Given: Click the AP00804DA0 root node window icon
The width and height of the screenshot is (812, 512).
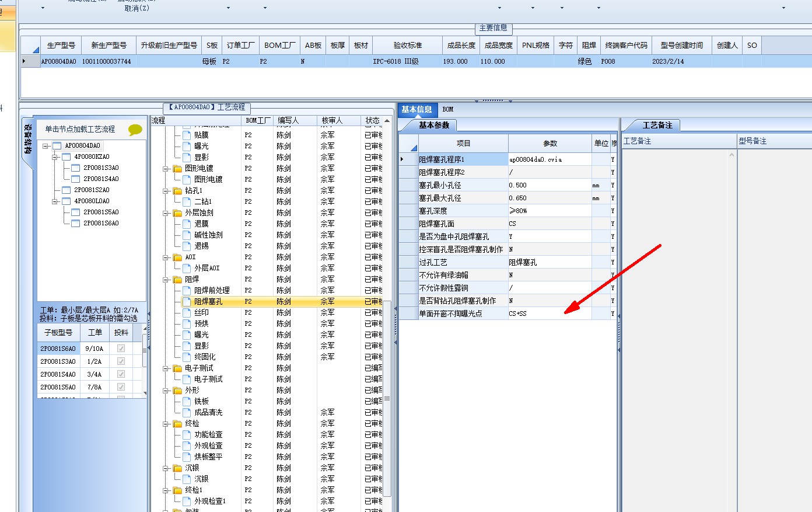Looking at the screenshot, I should coord(57,145).
